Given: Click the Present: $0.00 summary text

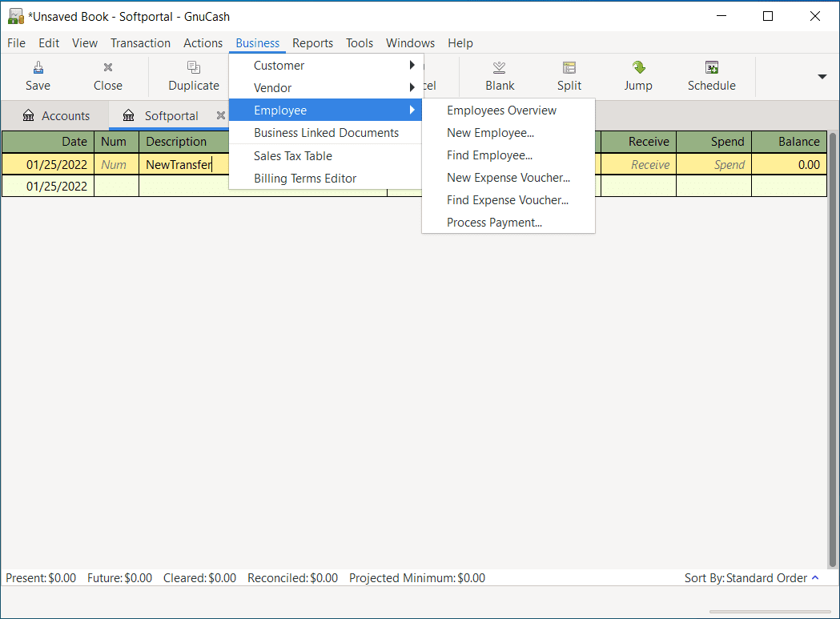Looking at the screenshot, I should pos(41,577).
